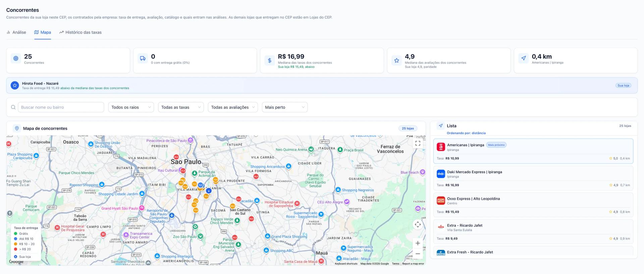Click the map fullscreen toggle icon
The width and height of the screenshot is (644, 274).
(418, 143)
